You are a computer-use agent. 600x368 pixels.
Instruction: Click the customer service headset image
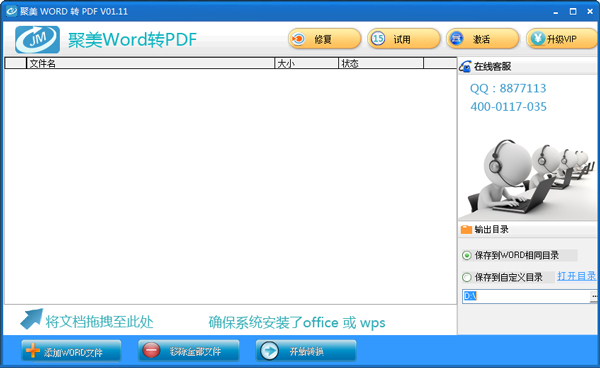(528, 177)
